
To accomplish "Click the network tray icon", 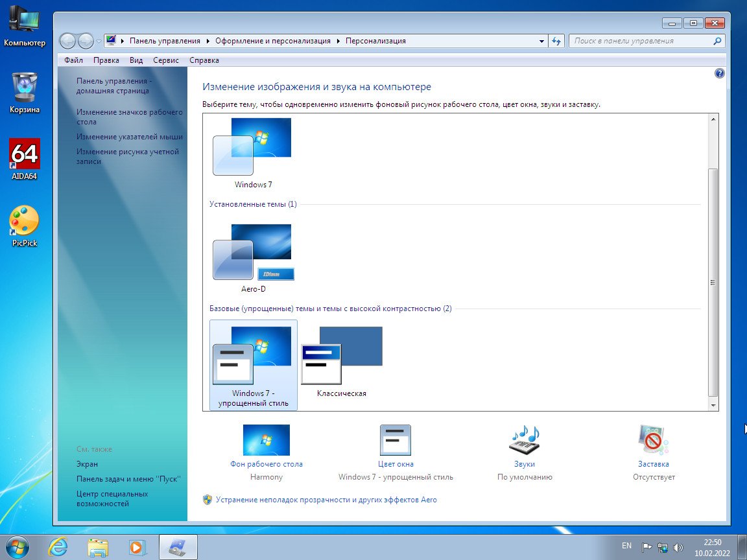I will click(x=662, y=548).
